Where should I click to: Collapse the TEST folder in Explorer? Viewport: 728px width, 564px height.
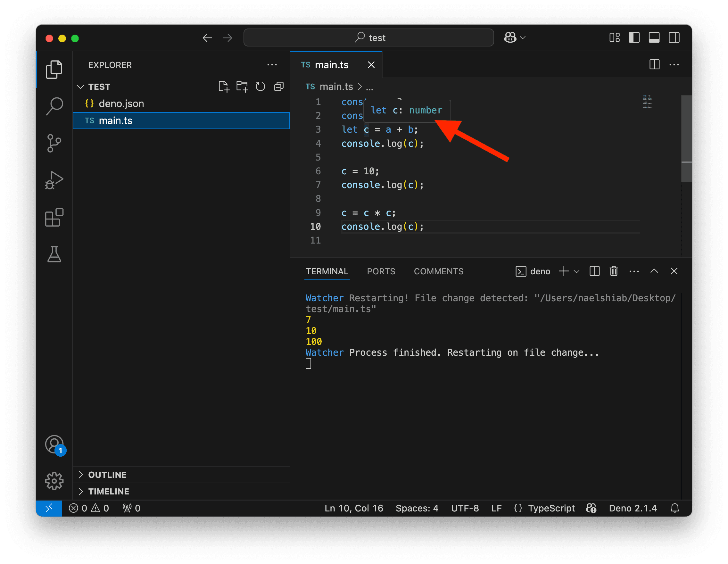click(81, 86)
